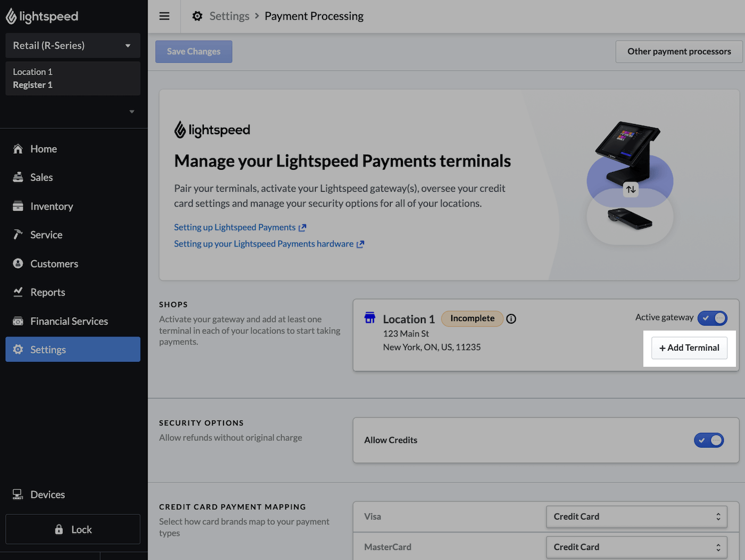Image resolution: width=745 pixels, height=560 pixels.
Task: Click the Save Changes button
Action: [x=194, y=52]
